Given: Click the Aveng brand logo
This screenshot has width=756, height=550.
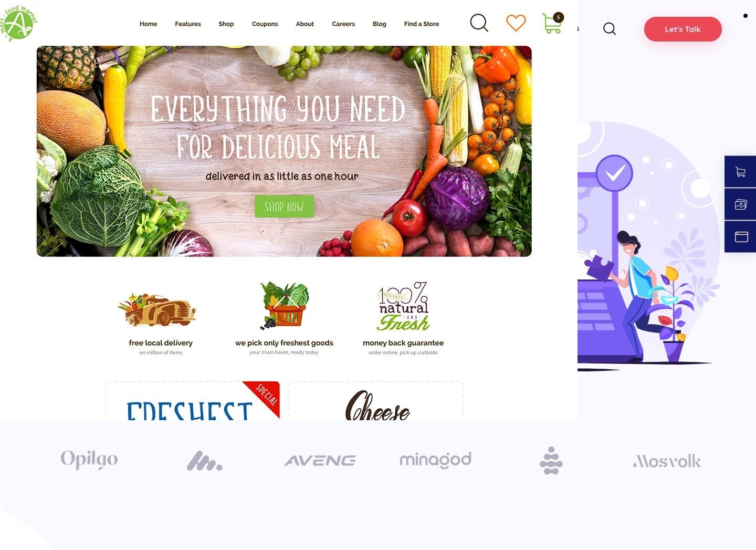Looking at the screenshot, I should (x=320, y=461).
